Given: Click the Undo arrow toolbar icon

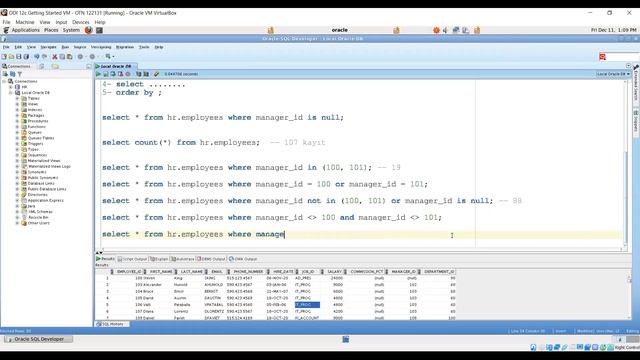Looking at the screenshot, I should click(x=37, y=56).
